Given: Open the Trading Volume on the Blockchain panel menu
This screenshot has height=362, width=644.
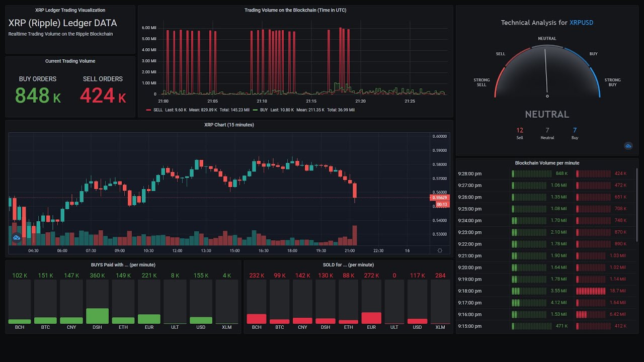Looking at the screenshot, I should coord(295,10).
